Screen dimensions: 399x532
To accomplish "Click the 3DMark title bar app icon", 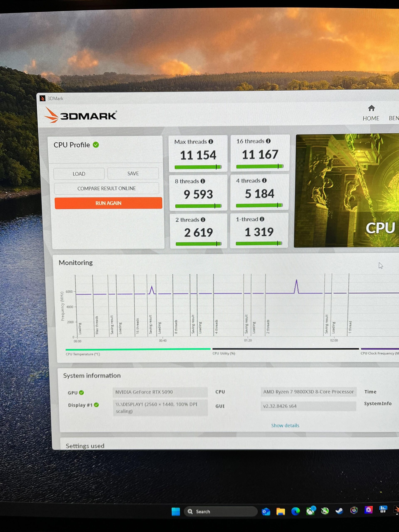I will click(42, 98).
